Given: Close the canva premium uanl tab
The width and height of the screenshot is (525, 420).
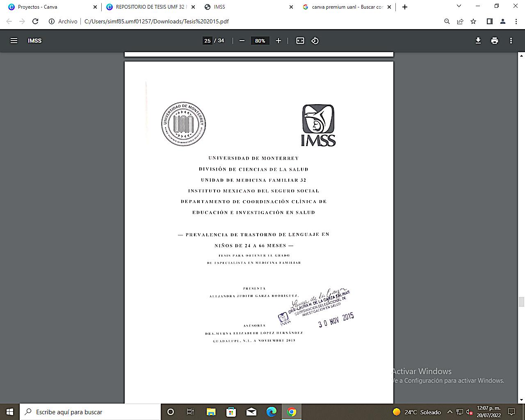Looking at the screenshot, I should (x=389, y=7).
